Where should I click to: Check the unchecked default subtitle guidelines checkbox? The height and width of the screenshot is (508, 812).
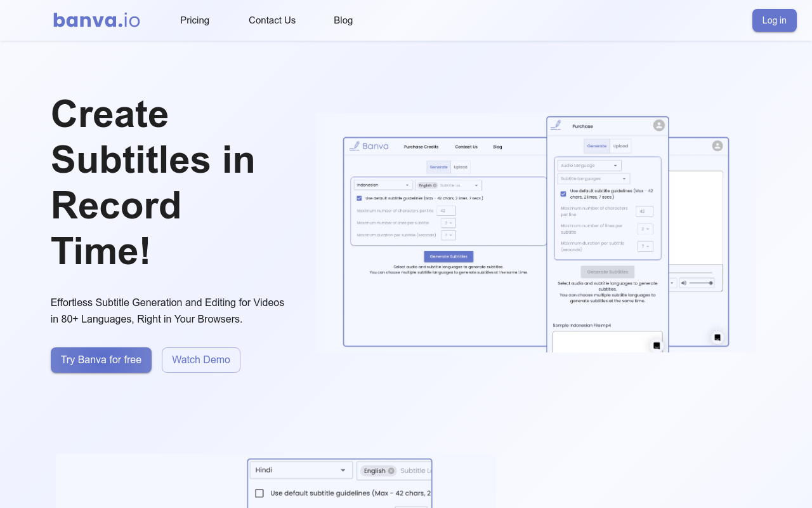259,493
